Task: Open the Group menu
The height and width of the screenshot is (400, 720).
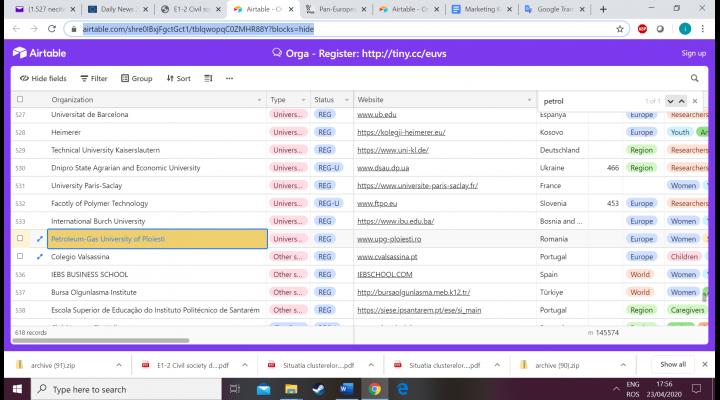Action: [136, 79]
